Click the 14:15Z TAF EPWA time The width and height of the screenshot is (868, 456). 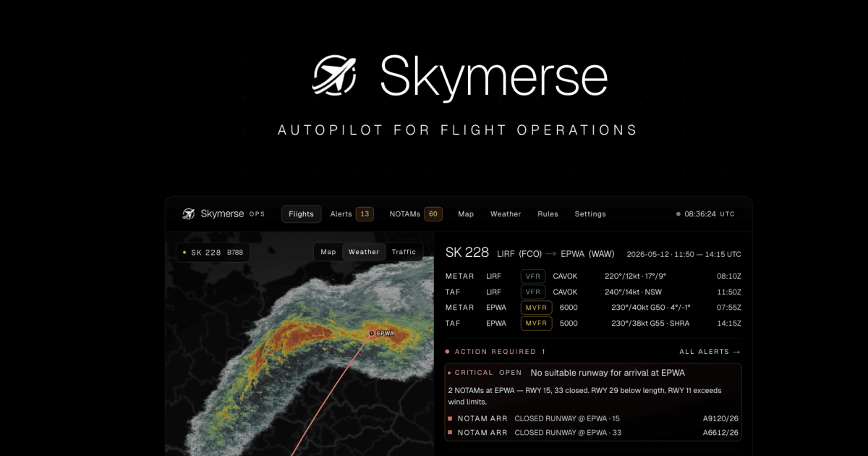pyautogui.click(x=728, y=324)
